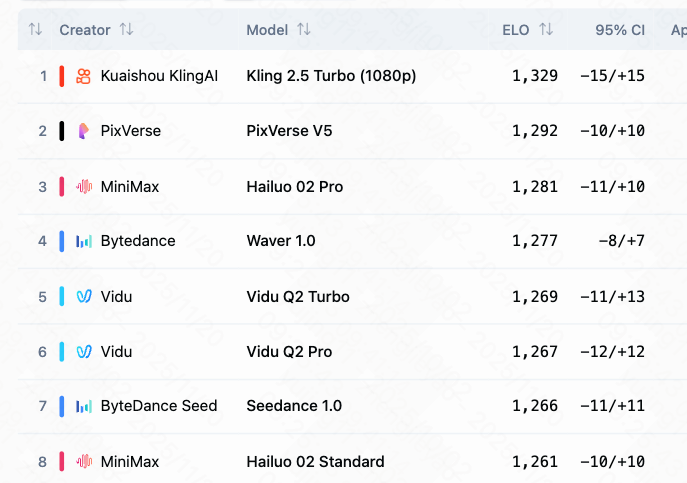
Task: Click the Vidu logo in row 6
Action: (84, 351)
